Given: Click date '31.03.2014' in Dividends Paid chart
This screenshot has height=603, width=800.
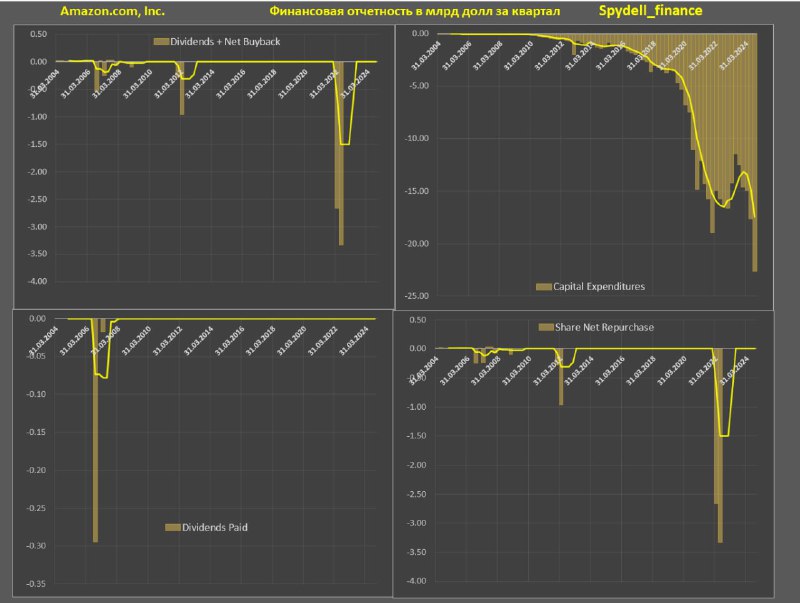Looking at the screenshot, I should point(198,341).
